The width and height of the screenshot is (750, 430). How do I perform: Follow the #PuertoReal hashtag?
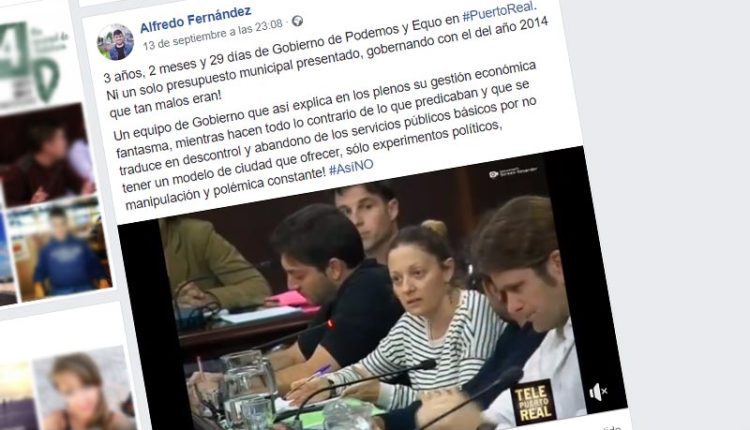pyautogui.click(x=500, y=12)
